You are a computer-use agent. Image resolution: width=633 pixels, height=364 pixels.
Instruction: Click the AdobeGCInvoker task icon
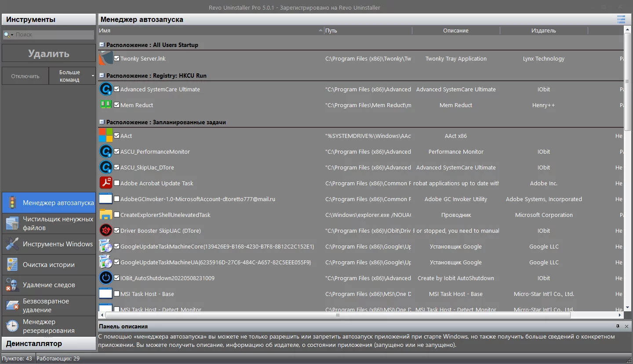pyautogui.click(x=106, y=199)
